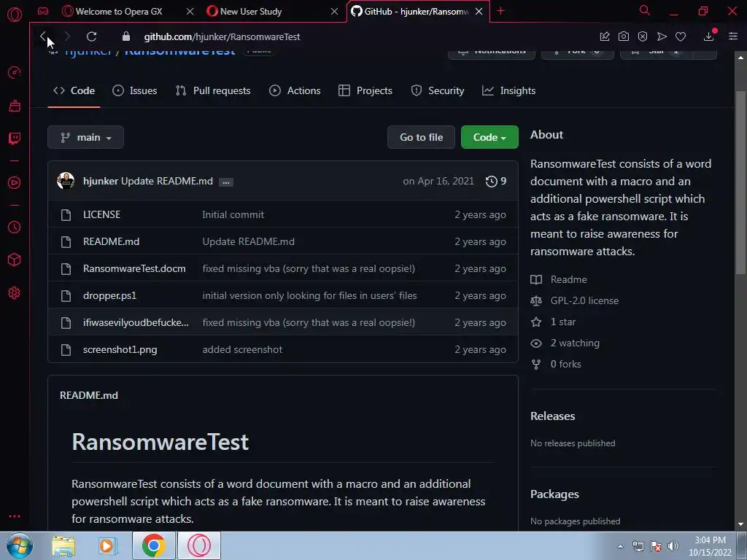Open the Player sidebar icon
The height and width of the screenshot is (560, 747).
pos(15,183)
